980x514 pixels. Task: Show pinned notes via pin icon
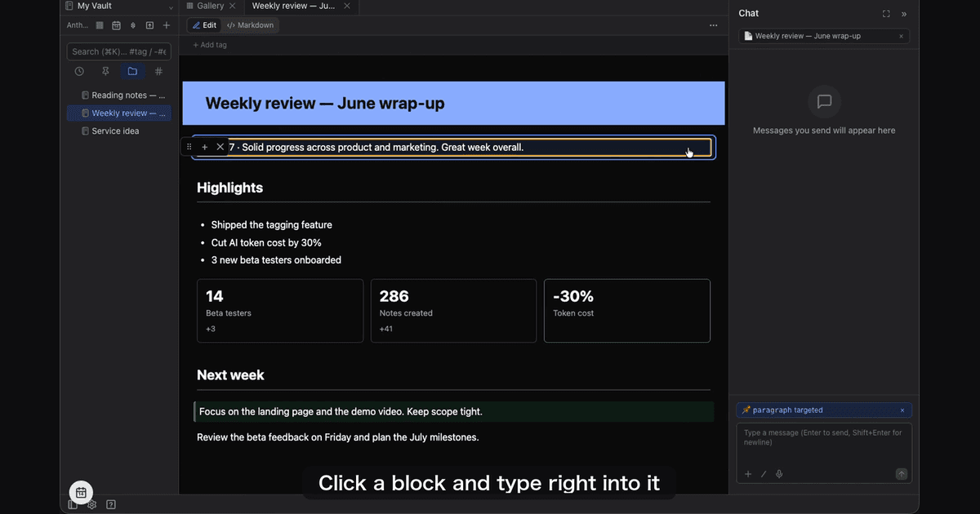(105, 72)
